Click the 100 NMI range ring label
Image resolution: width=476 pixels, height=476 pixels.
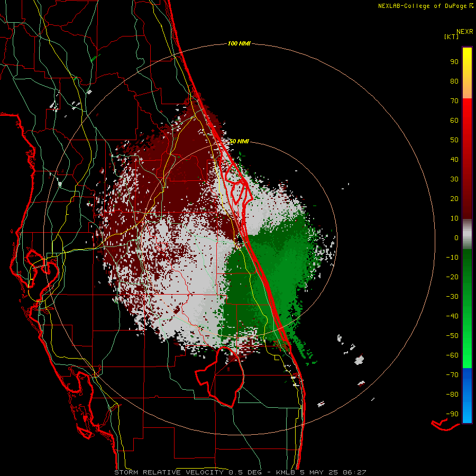(239, 43)
